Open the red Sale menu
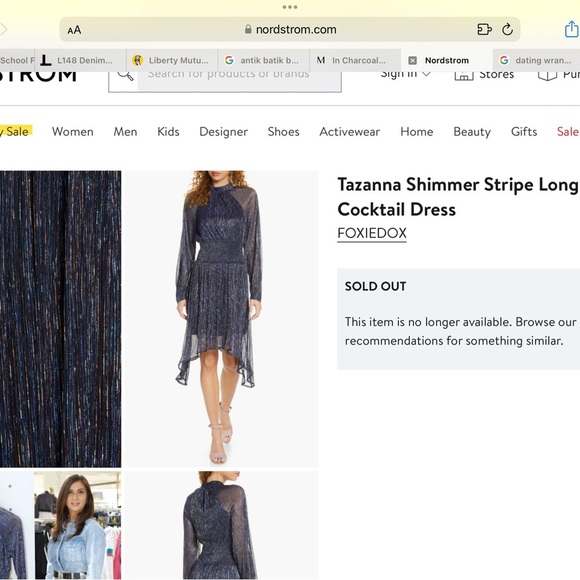Screen dimensions: 580x580 click(568, 132)
